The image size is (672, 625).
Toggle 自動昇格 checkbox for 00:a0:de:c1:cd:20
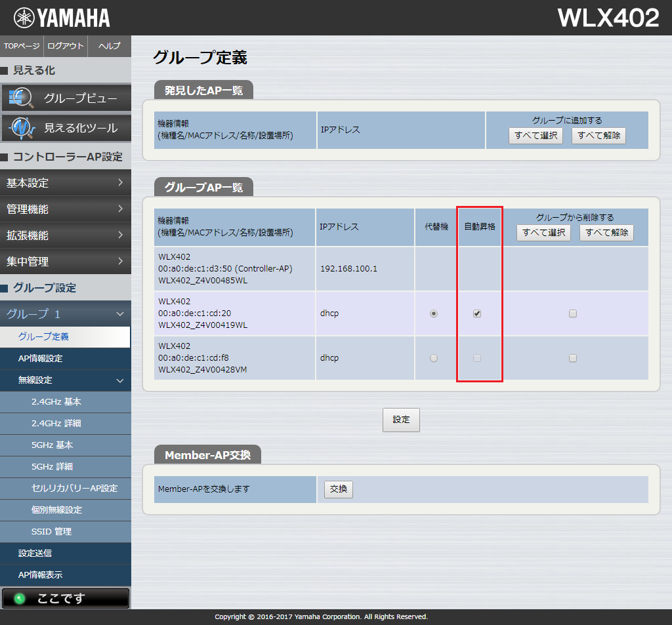477,313
